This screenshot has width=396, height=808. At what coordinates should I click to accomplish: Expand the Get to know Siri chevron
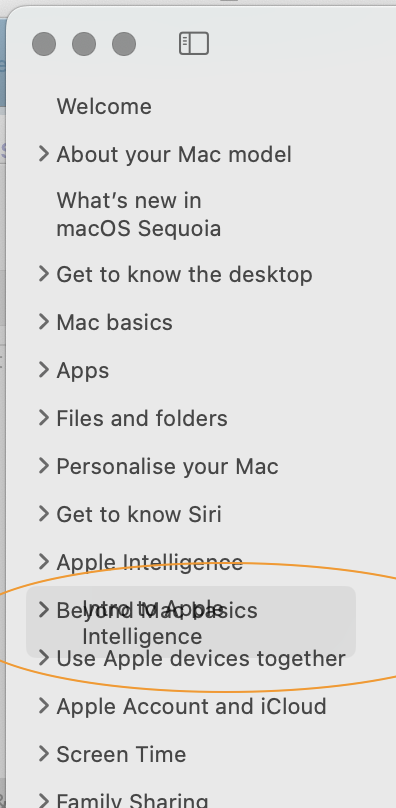point(44,513)
